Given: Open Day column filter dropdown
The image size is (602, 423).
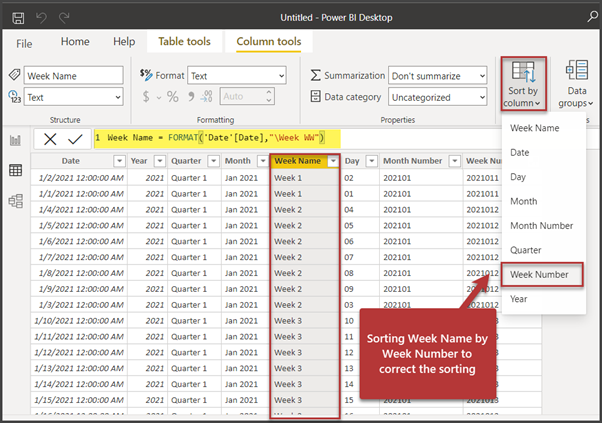Looking at the screenshot, I should 371,161.
